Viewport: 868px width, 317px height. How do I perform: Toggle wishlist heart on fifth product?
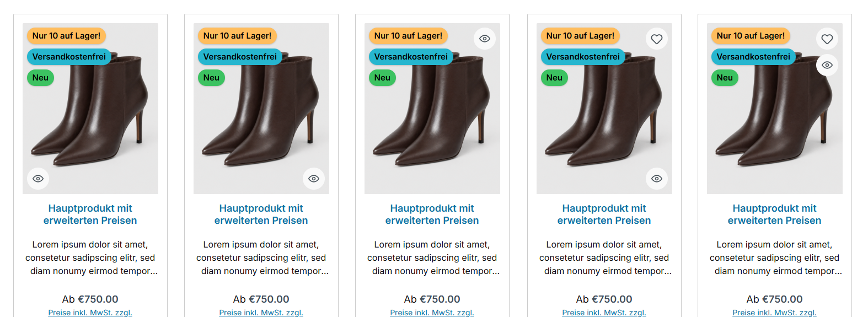click(x=827, y=39)
